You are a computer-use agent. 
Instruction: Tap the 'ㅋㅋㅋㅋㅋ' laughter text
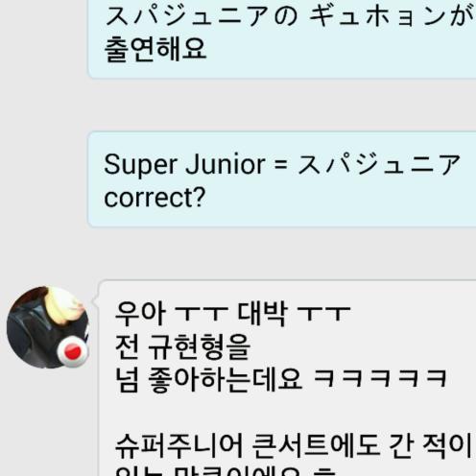[380, 378]
